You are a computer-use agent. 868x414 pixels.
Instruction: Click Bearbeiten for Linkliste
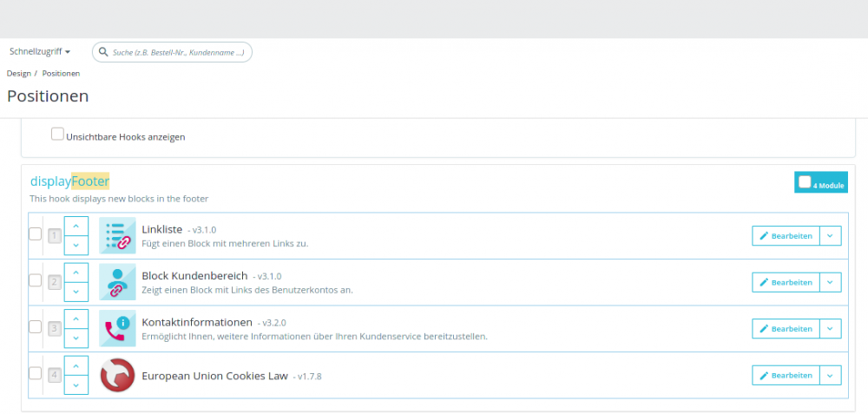[786, 236]
